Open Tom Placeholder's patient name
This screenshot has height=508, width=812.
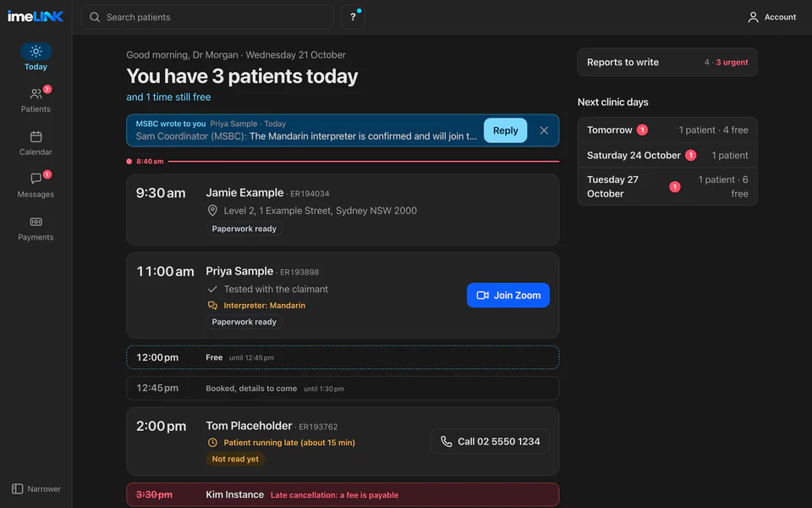(x=249, y=426)
